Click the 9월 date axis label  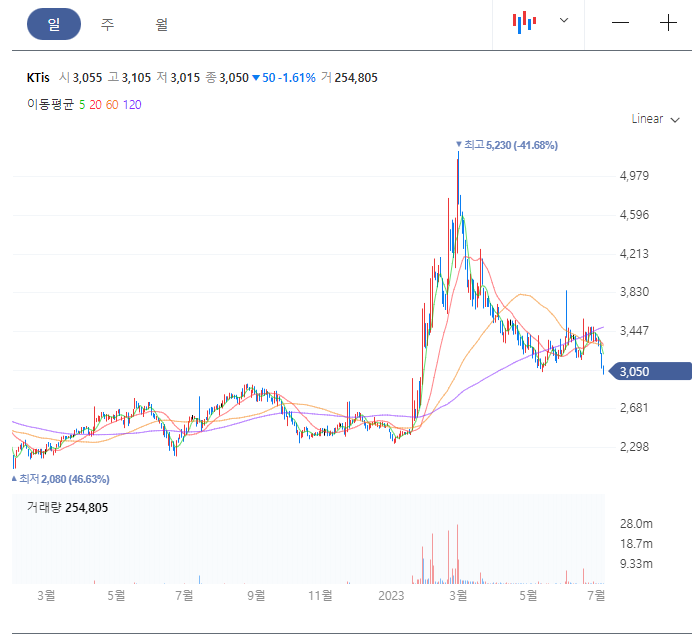(256, 596)
